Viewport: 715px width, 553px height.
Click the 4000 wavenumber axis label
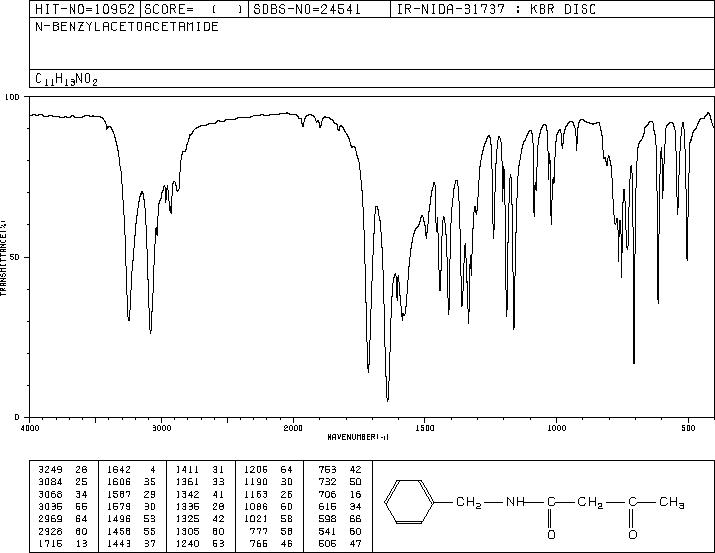[x=30, y=428]
